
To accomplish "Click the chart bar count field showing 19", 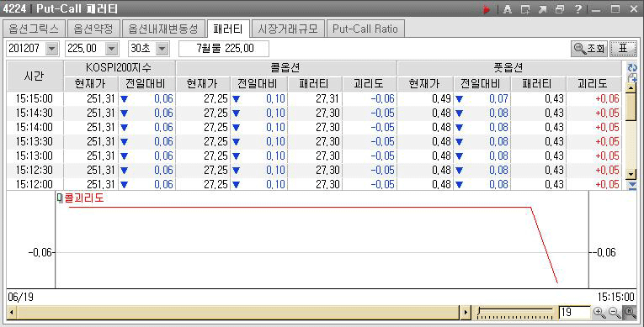I will [x=574, y=313].
